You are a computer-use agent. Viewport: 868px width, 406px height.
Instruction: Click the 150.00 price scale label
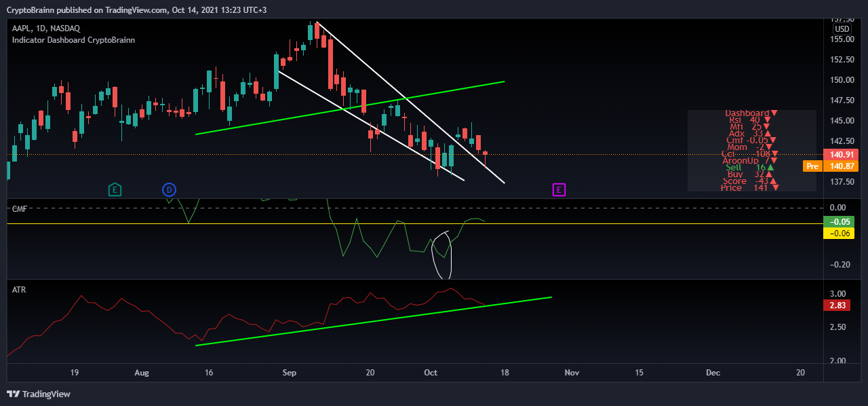tap(844, 80)
